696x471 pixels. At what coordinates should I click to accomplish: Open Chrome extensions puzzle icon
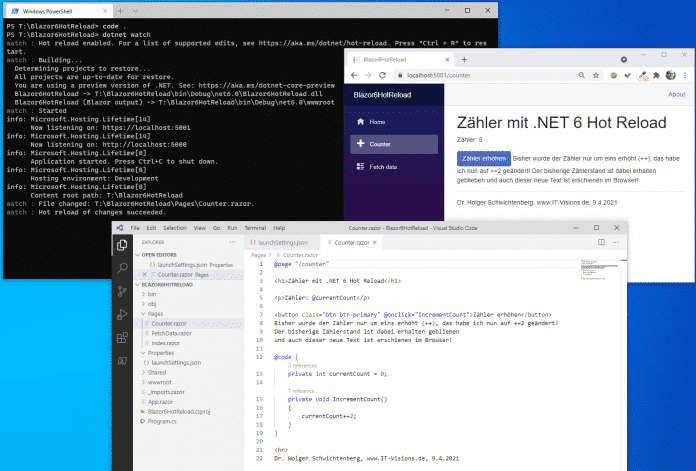click(x=656, y=75)
